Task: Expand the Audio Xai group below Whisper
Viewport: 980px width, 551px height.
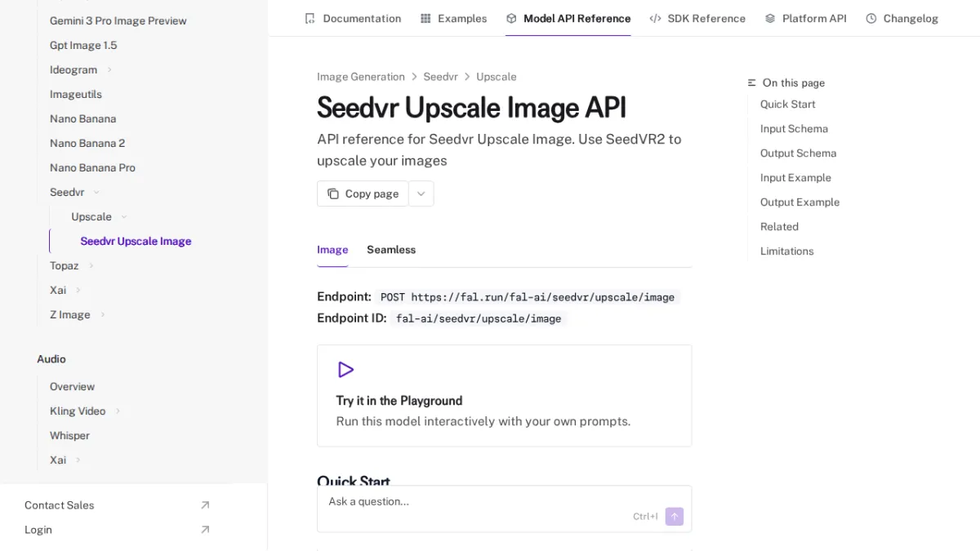Action: pyautogui.click(x=78, y=460)
